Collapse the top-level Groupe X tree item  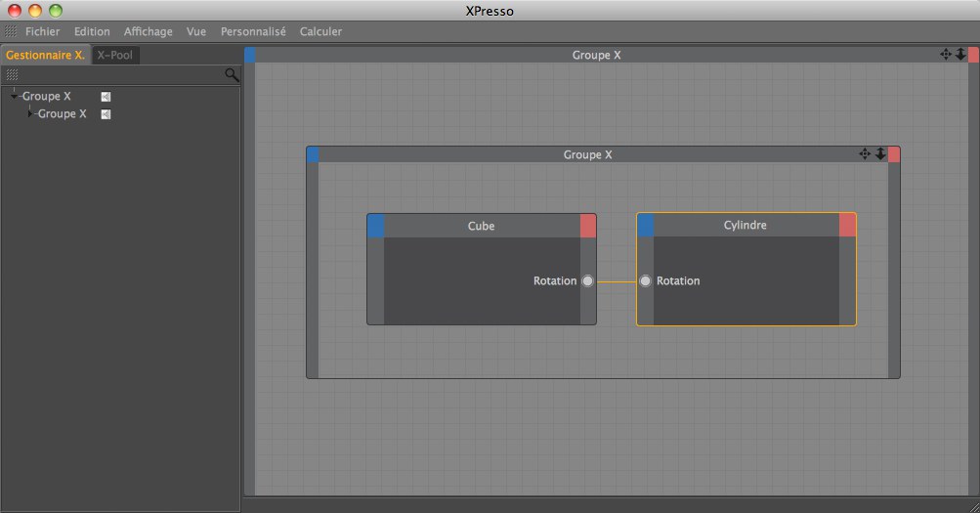14,96
